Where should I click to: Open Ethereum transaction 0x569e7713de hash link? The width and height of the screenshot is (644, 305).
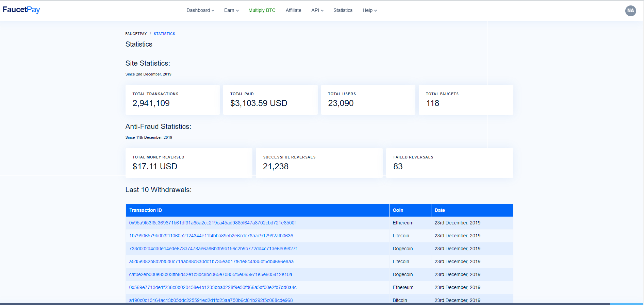pos(213,288)
